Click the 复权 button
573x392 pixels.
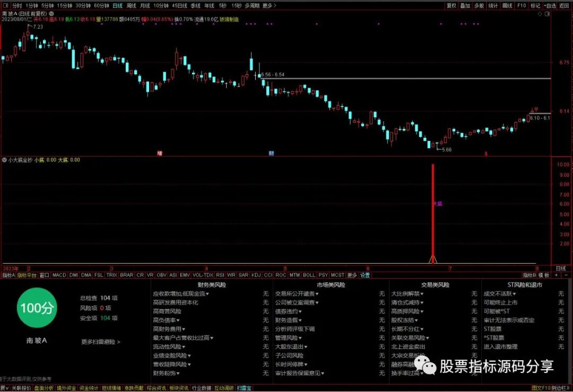point(452,5)
